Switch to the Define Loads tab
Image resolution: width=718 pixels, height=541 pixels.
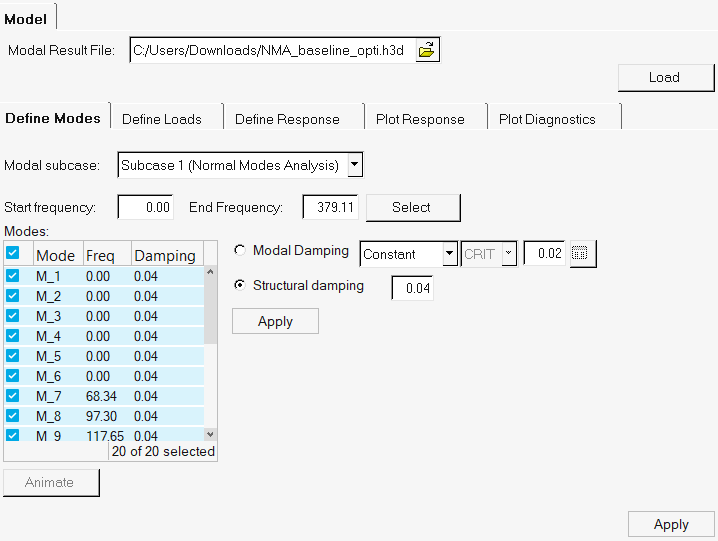pos(162,119)
